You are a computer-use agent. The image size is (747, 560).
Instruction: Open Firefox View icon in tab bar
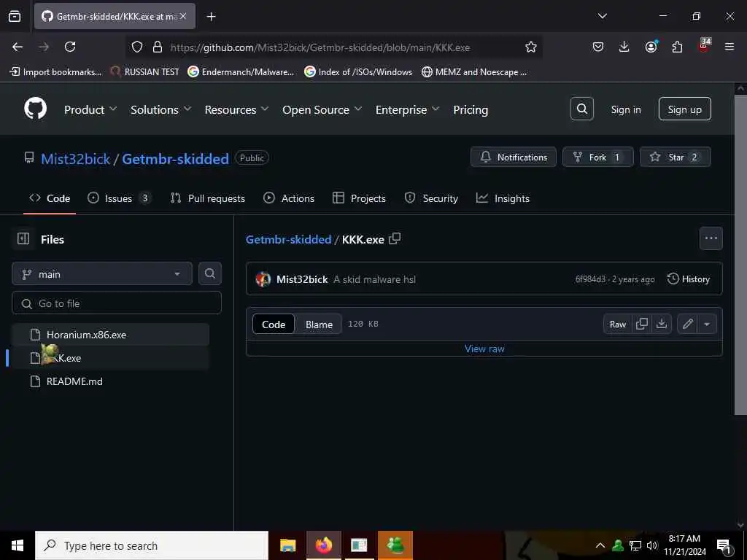pos(15,17)
